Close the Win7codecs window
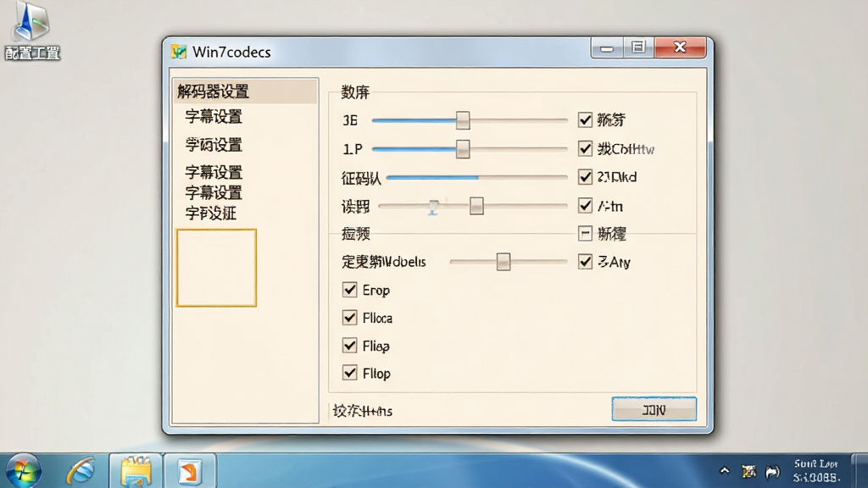This screenshot has width=868, height=488. [680, 47]
